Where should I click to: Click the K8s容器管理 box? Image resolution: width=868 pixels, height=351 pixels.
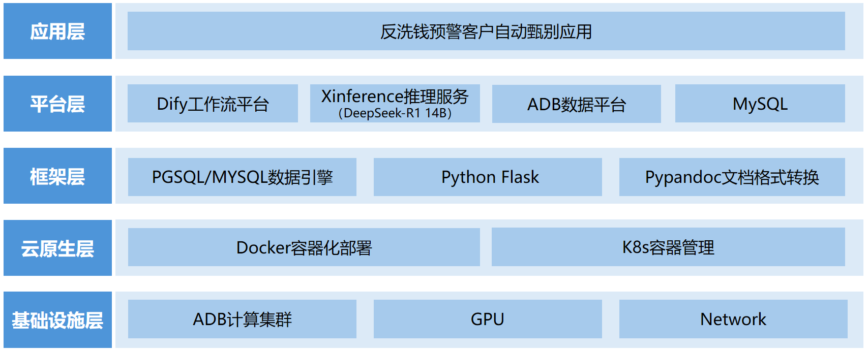[668, 247]
